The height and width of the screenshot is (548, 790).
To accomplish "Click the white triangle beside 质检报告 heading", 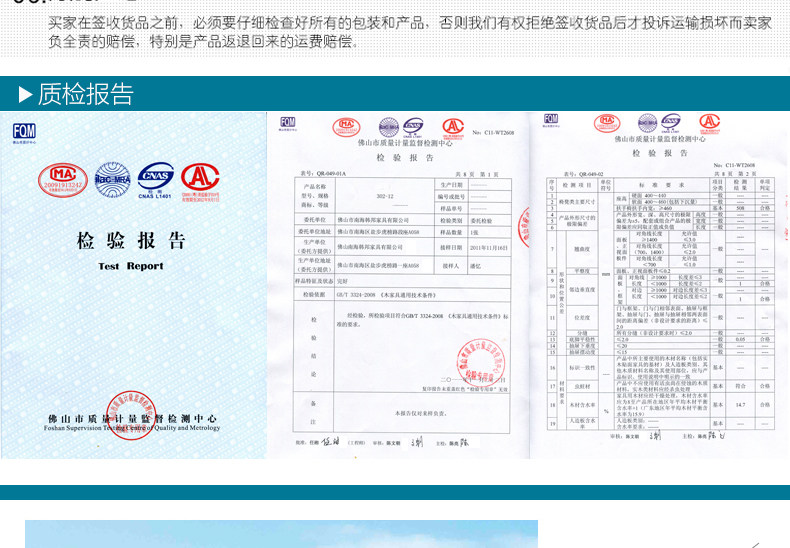I will pyautogui.click(x=25, y=94).
